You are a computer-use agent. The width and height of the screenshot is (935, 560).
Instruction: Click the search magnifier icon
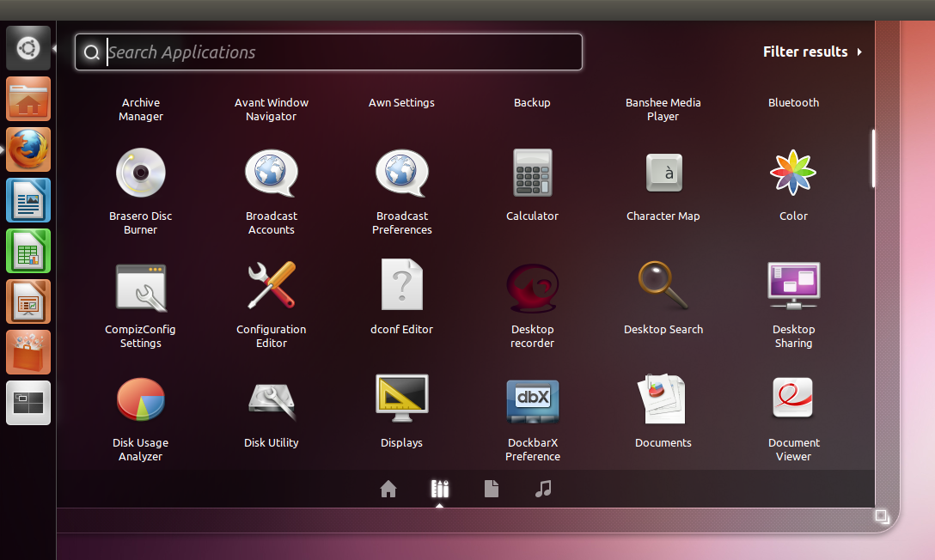tap(91, 52)
